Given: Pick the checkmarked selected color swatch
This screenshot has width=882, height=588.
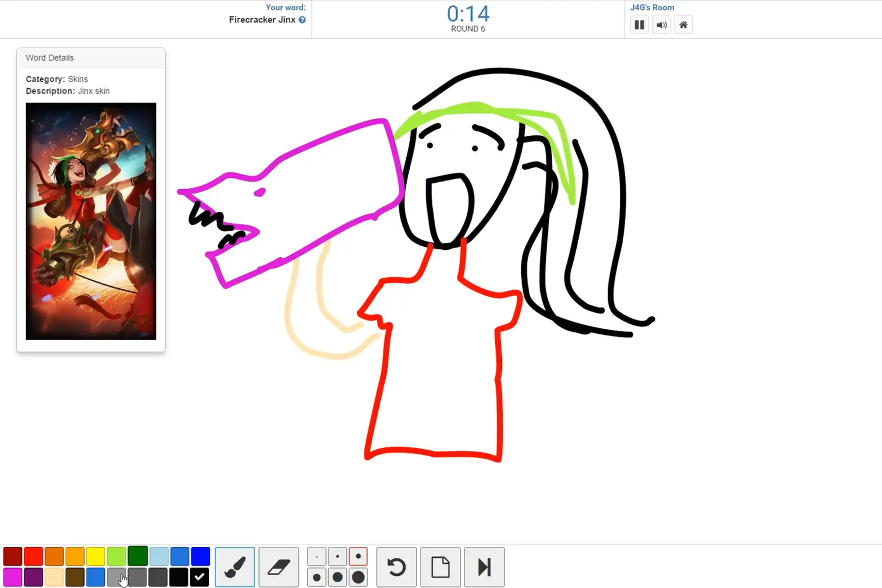Looking at the screenshot, I should [x=199, y=577].
